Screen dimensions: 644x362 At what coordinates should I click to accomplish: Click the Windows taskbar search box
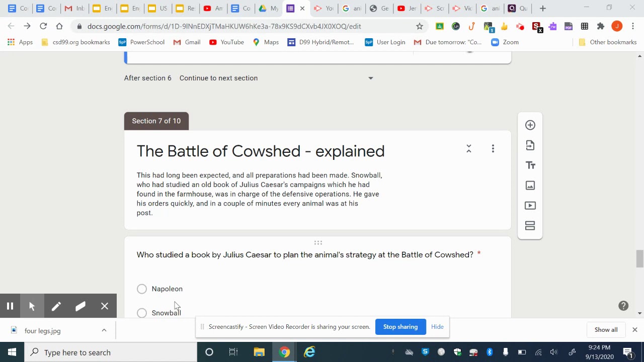click(x=111, y=352)
